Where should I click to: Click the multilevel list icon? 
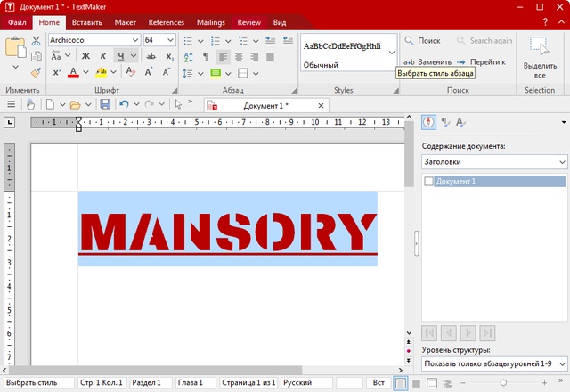coord(243,41)
